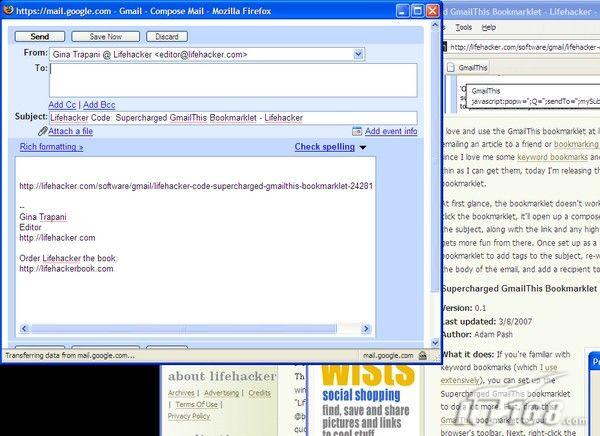Click the Add Bcc link

pos(100,104)
